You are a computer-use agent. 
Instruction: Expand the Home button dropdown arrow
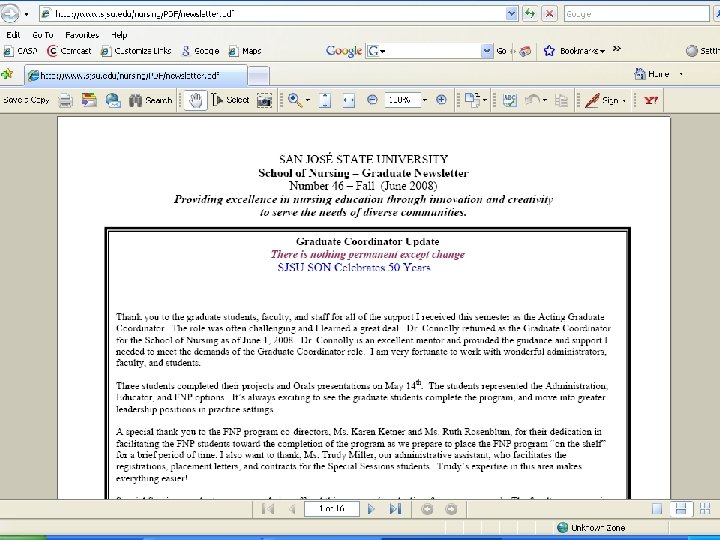pos(681,74)
